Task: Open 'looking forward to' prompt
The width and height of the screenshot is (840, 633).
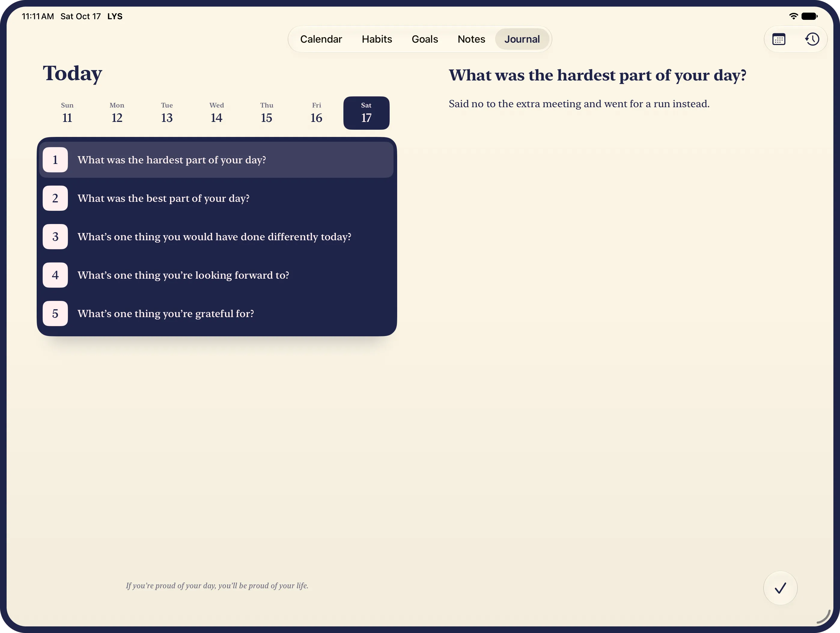Action: (x=216, y=275)
